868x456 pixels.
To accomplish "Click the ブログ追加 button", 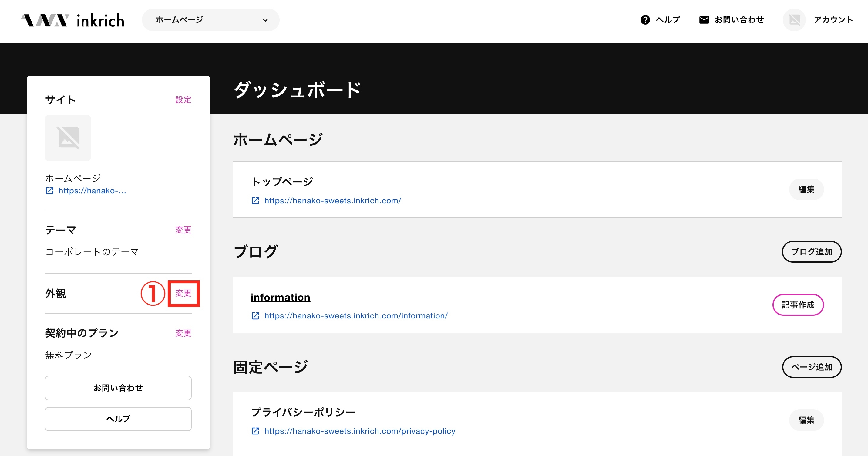I will [812, 252].
